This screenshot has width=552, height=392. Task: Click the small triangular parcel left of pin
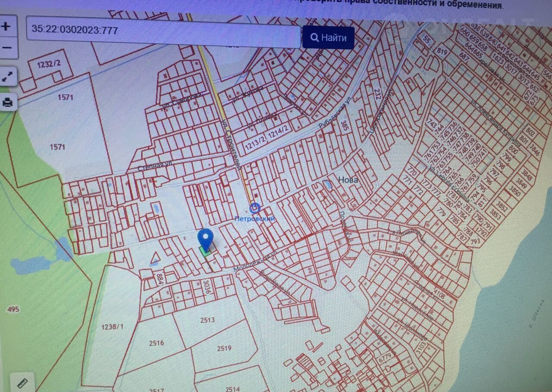point(154,258)
